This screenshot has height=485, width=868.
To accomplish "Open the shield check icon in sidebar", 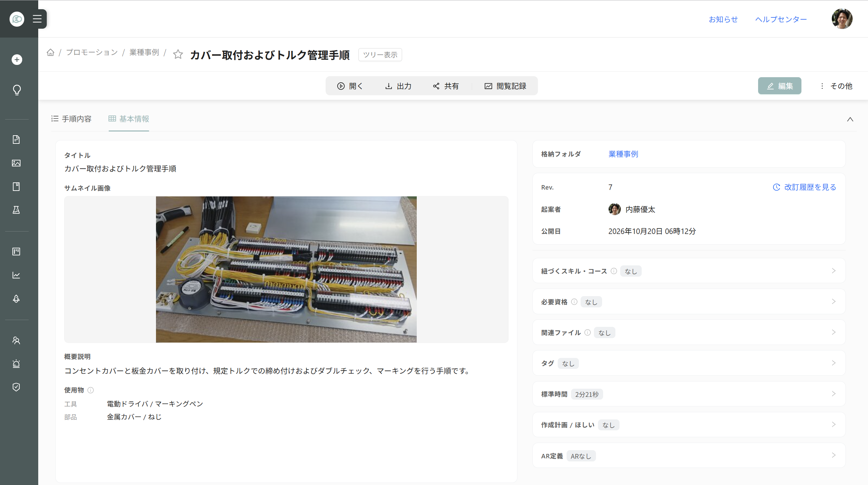I will coord(16,387).
